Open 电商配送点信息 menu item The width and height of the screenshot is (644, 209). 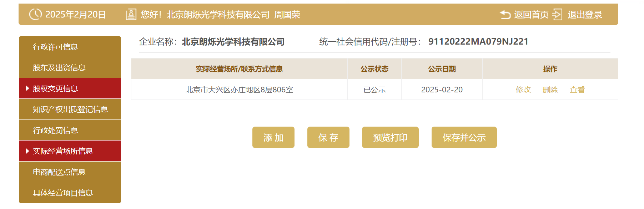(70, 172)
